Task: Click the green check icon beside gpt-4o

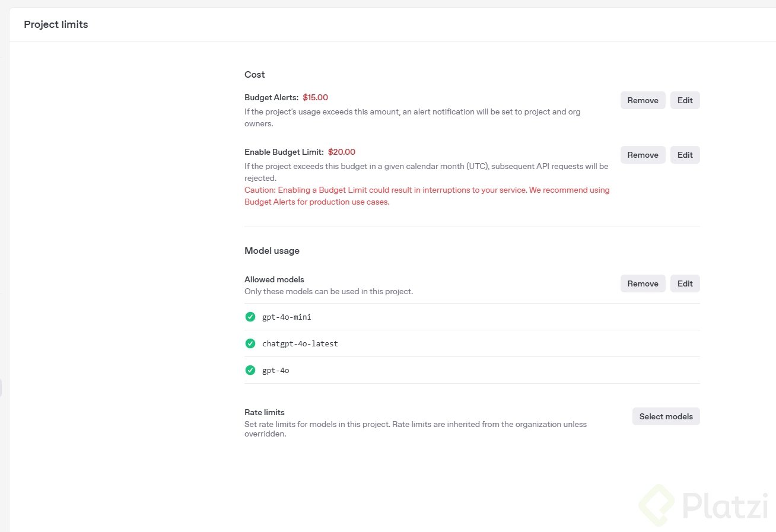Action: (250, 370)
